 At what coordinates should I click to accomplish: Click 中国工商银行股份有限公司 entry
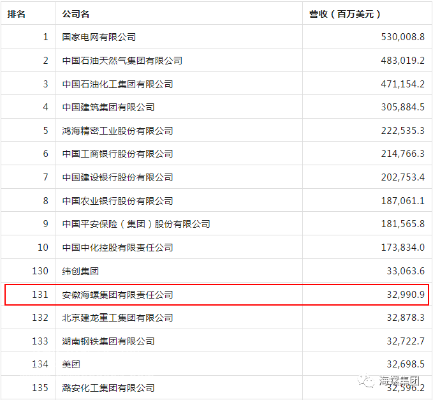[118, 154]
